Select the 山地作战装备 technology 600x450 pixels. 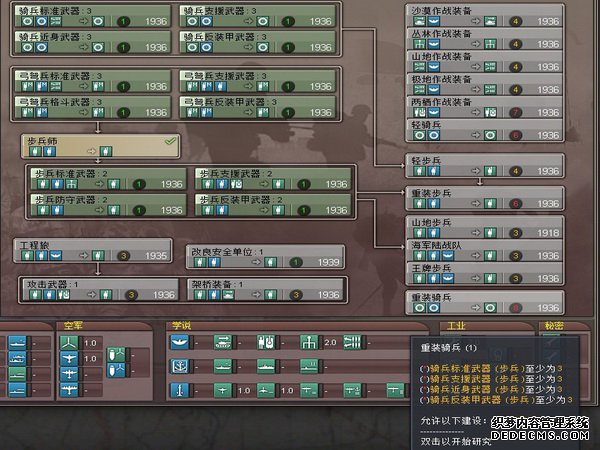[x=484, y=62]
